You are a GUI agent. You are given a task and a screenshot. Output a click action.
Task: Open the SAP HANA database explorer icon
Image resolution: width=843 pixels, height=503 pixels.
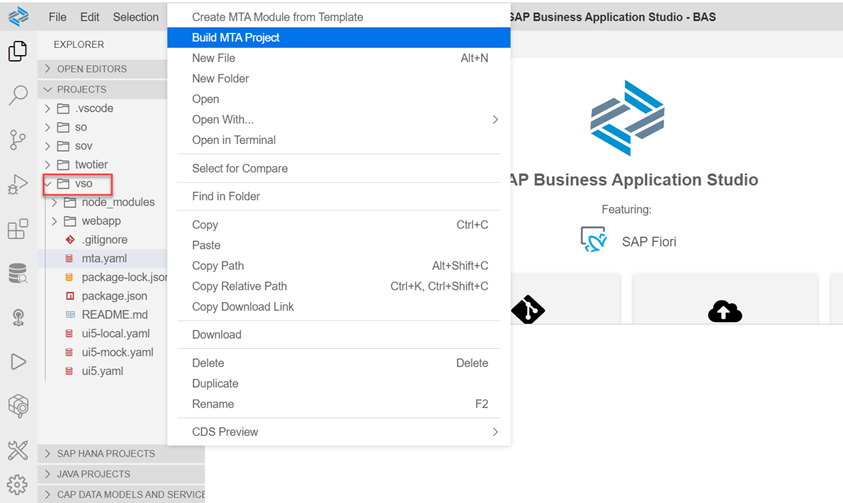(x=18, y=273)
